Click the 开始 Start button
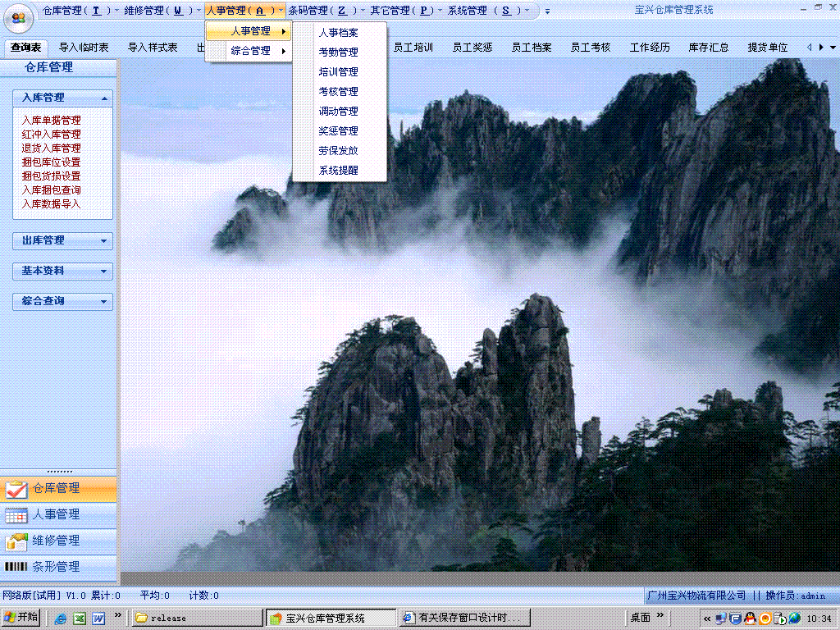This screenshot has height=630, width=840. click(21, 618)
